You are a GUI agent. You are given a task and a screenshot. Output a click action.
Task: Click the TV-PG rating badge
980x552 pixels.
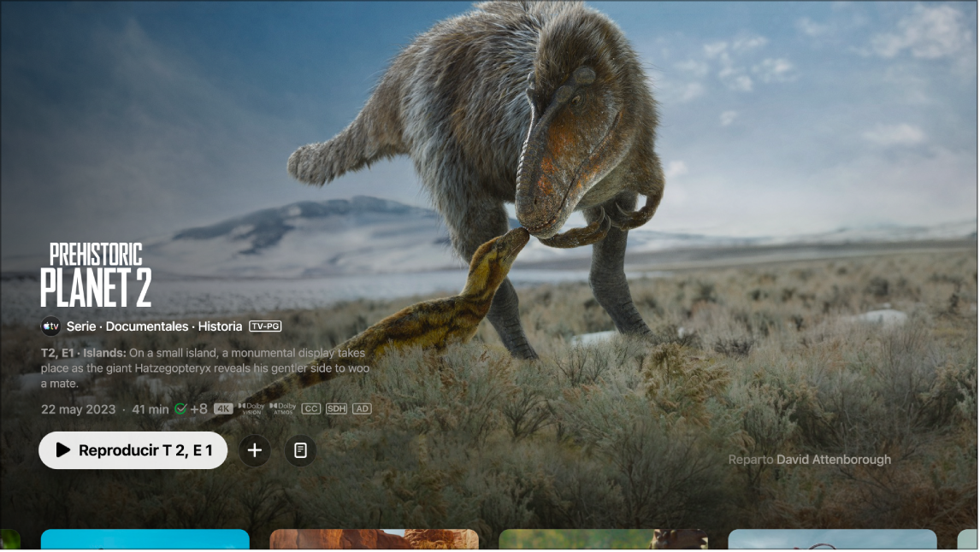pos(265,326)
